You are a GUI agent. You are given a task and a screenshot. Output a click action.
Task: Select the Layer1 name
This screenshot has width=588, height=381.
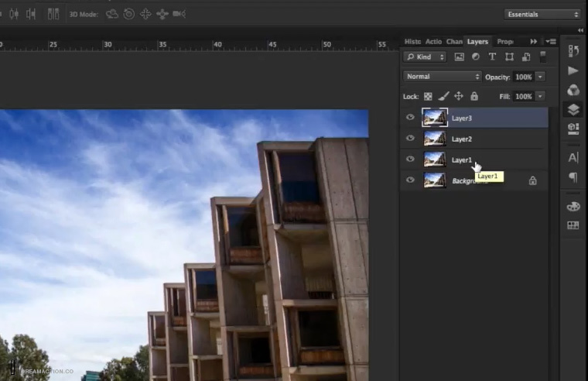462,160
